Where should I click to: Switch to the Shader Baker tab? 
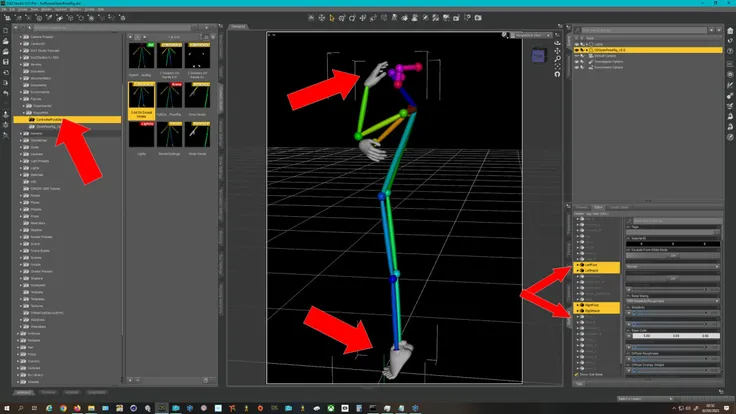[619, 207]
